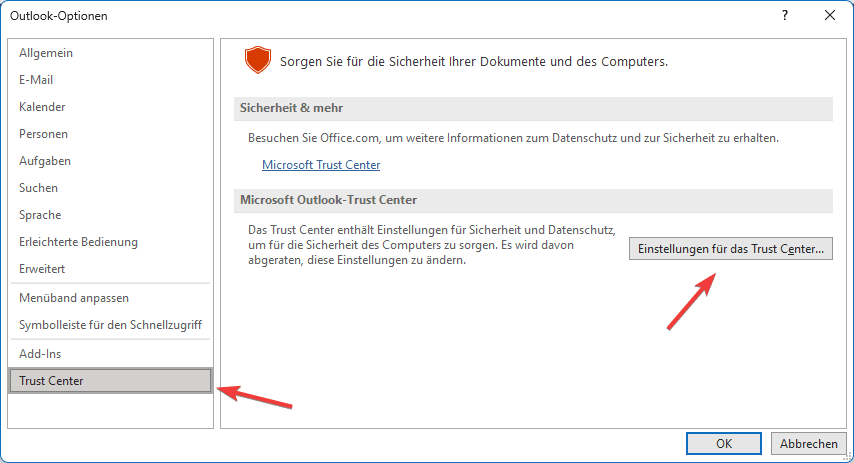The height and width of the screenshot is (463, 854).
Task: Open Menüband anpassen options
Action: click(x=74, y=298)
